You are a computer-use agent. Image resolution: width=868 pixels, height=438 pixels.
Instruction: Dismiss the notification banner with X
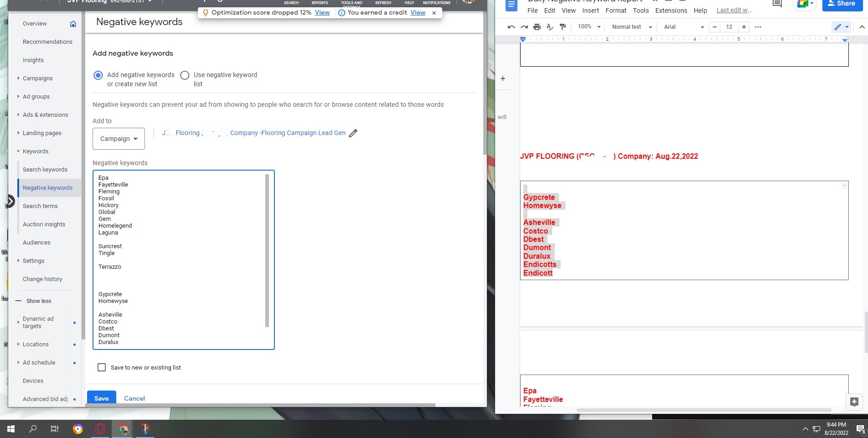[434, 13]
